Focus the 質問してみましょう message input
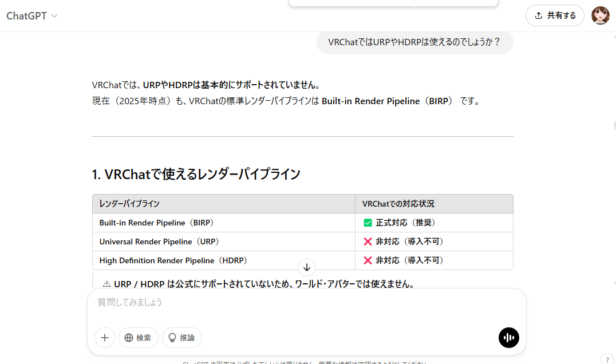This screenshot has height=364, width=616. coord(306,302)
